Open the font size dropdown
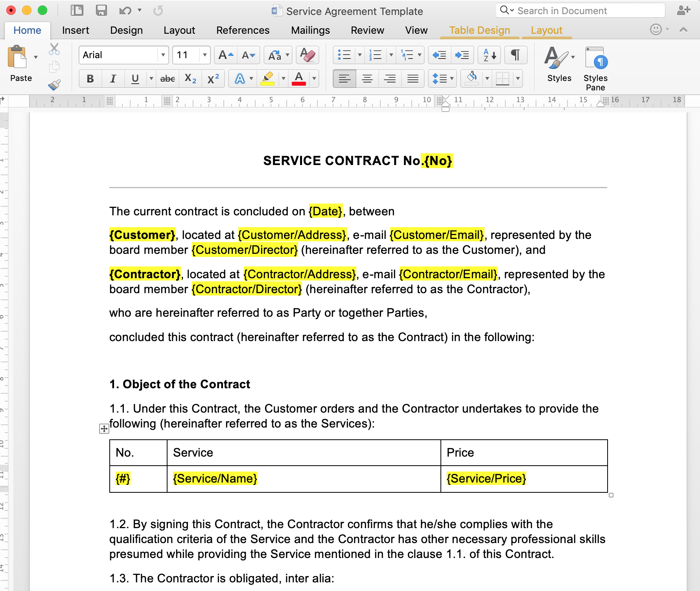The width and height of the screenshot is (700, 591). click(x=204, y=55)
